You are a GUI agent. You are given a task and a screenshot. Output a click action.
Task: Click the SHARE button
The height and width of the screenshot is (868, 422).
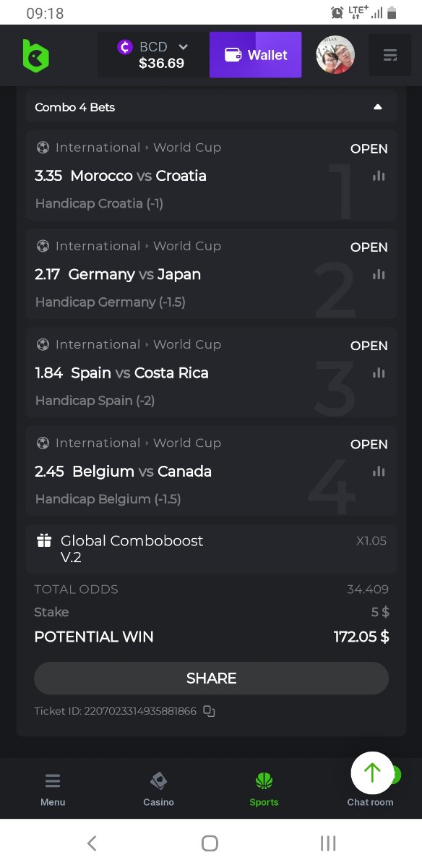(x=211, y=678)
